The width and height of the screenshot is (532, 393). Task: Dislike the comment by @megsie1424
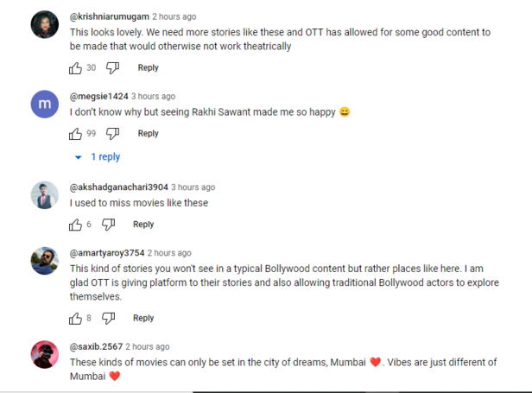112,134
